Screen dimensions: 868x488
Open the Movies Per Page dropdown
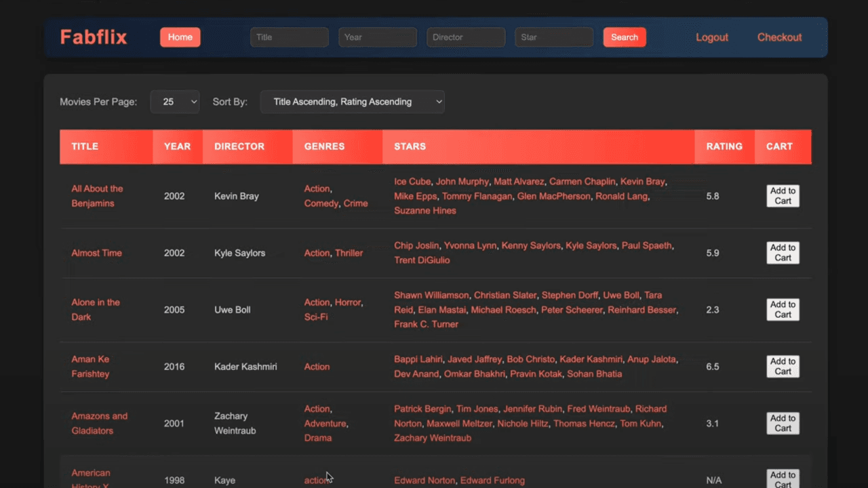tap(175, 101)
